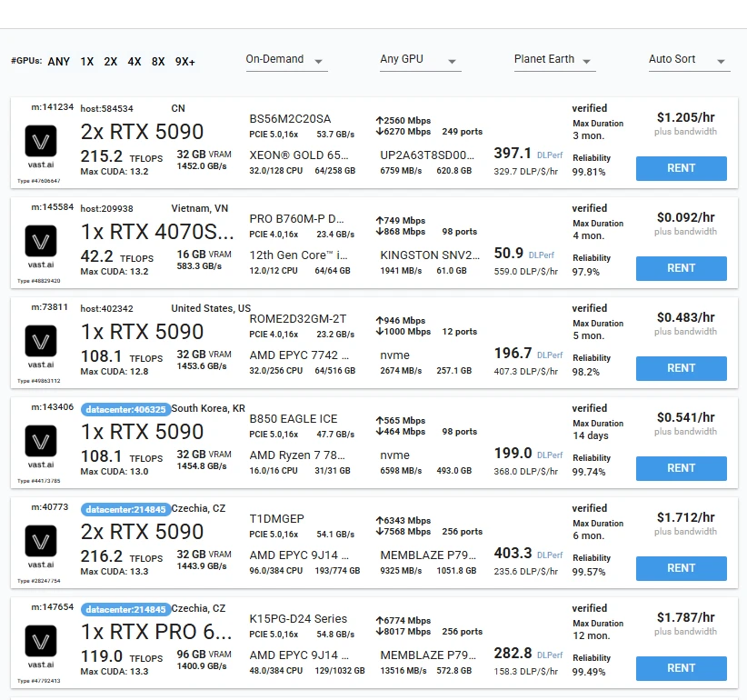This screenshot has height=700, width=747.
Task: Click ROME2D32GM-2T motherboard name
Action: pos(298,319)
